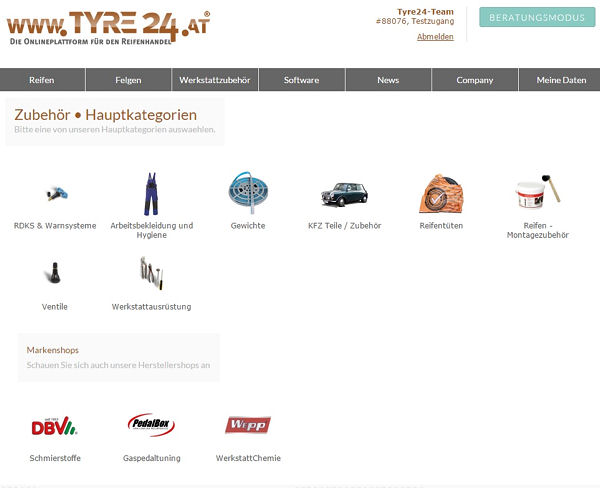Go to Werkstattzubehör in the navigation bar
The width and height of the screenshot is (600, 488).
tap(214, 80)
